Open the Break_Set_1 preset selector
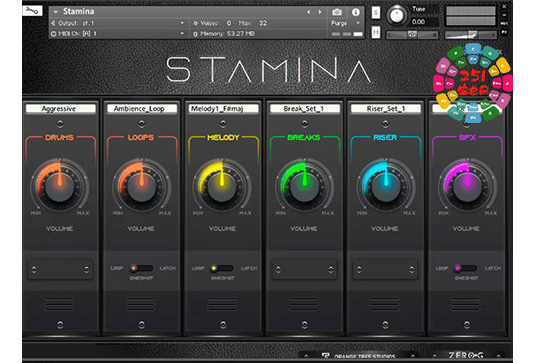The width and height of the screenshot is (535, 363). 304,108
